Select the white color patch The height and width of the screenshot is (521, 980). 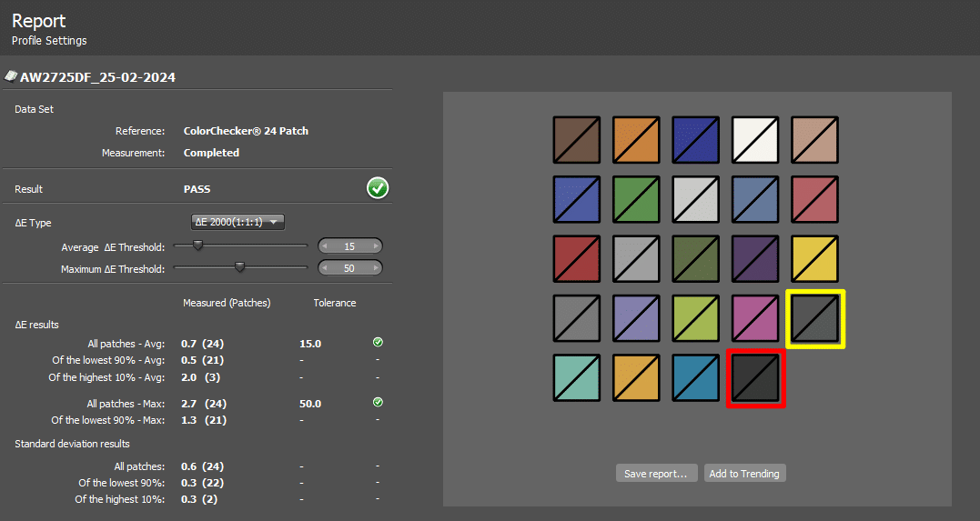click(x=755, y=140)
